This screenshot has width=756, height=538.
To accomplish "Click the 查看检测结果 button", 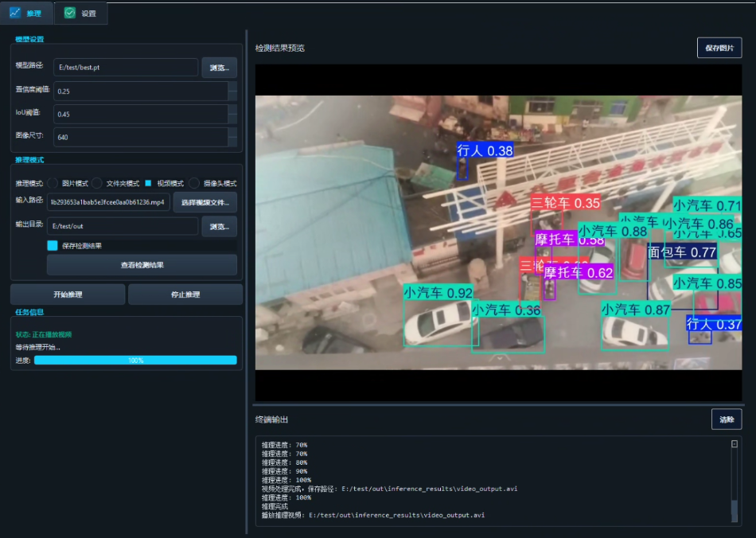I will pyautogui.click(x=142, y=265).
